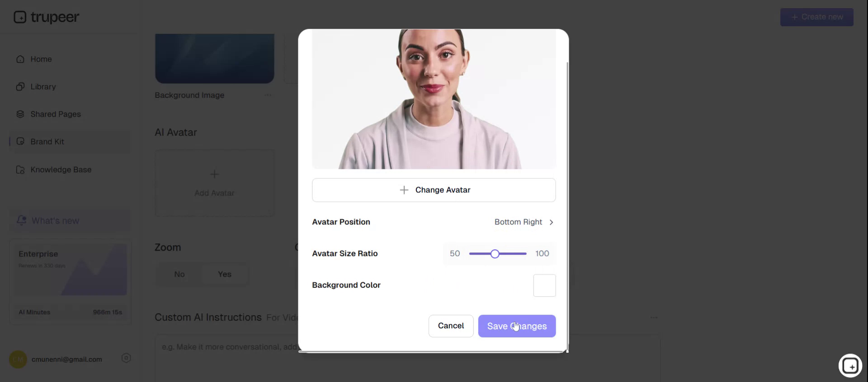
Task: Open Custom AI Instructions options ellipsis
Action: (654, 317)
